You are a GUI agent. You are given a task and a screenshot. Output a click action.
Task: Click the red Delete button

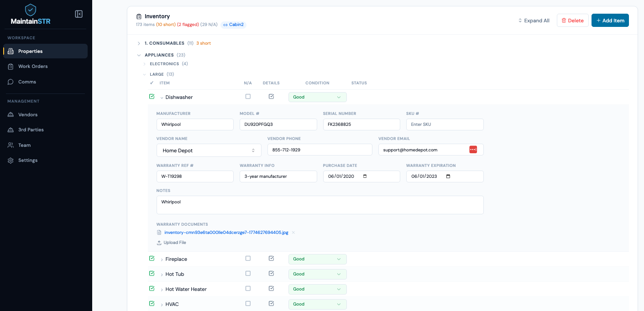click(x=572, y=21)
